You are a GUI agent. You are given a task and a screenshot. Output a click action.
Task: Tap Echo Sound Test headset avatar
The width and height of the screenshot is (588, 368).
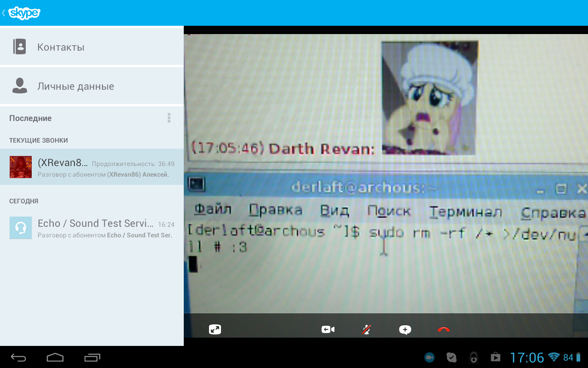coord(21,228)
